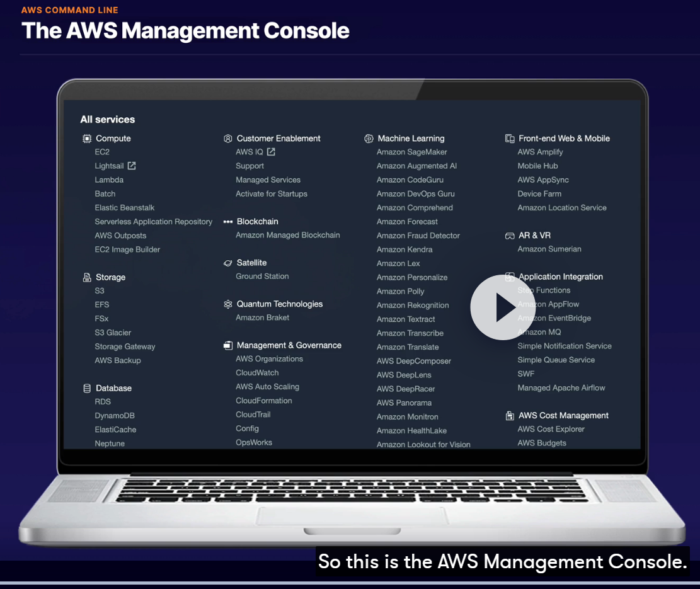
Task: Open AWS Backup service
Action: click(118, 360)
